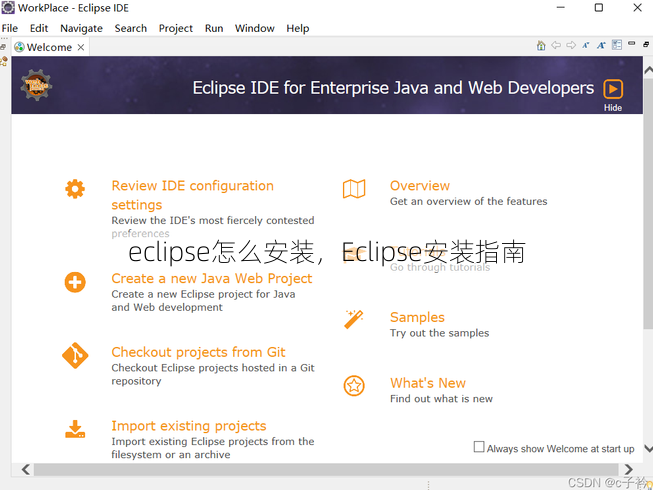This screenshot has height=490, width=653.
Task: Minimize the Eclipse window
Action: point(561,7)
